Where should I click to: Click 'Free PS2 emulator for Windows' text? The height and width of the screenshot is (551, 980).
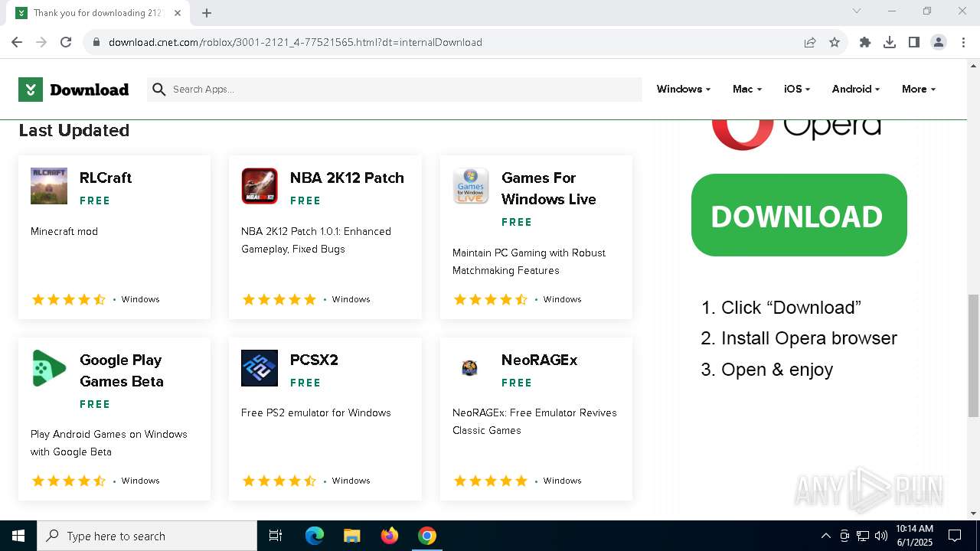point(316,412)
